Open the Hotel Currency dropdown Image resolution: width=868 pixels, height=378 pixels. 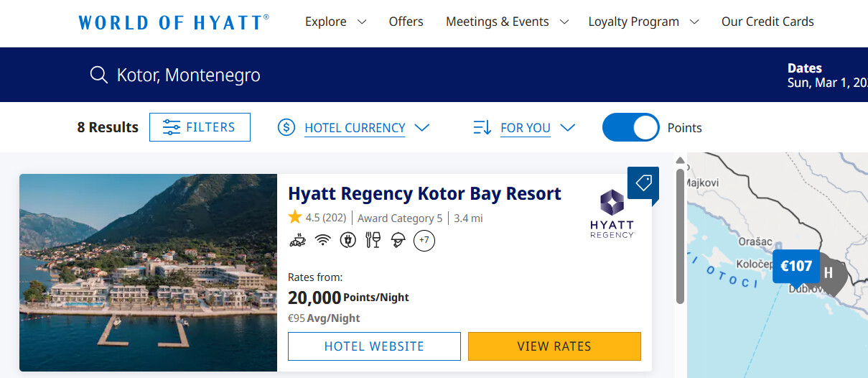[353, 128]
